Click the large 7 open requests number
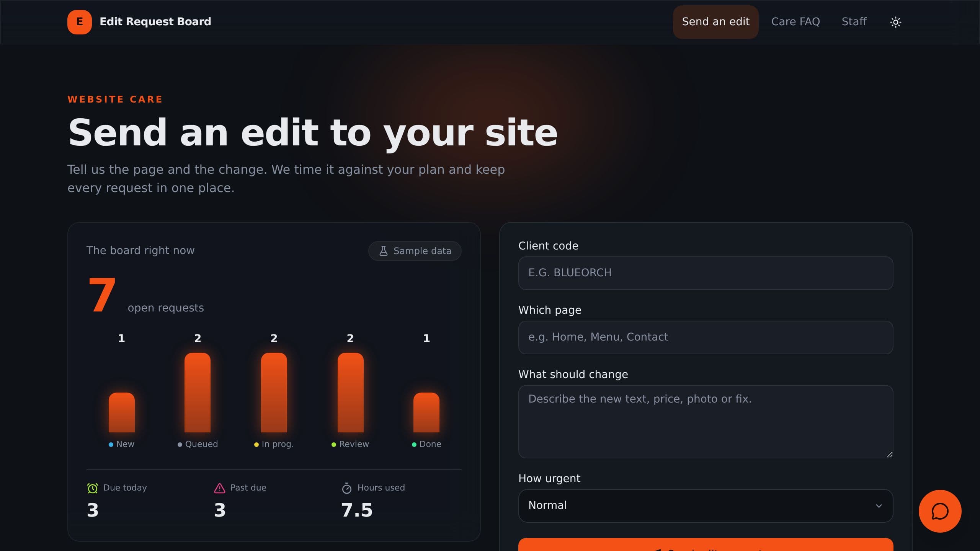980x551 pixels. pos(101,295)
